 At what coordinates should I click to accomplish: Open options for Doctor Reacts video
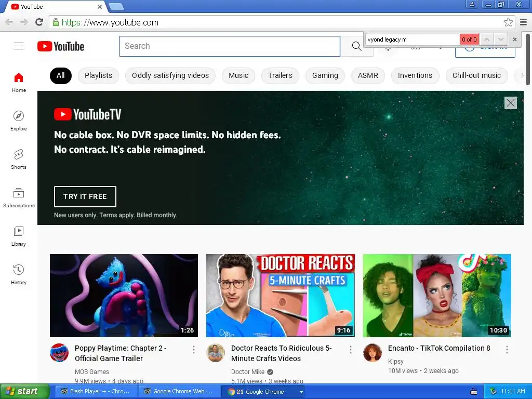(350, 350)
